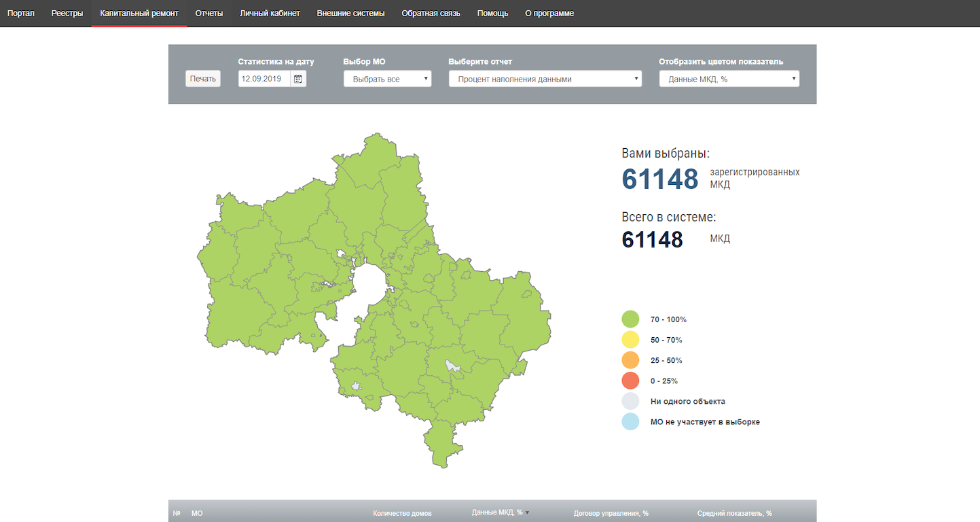Select the 'Помощь' menu item
Image resolution: width=980 pixels, height=522 pixels.
pyautogui.click(x=492, y=14)
